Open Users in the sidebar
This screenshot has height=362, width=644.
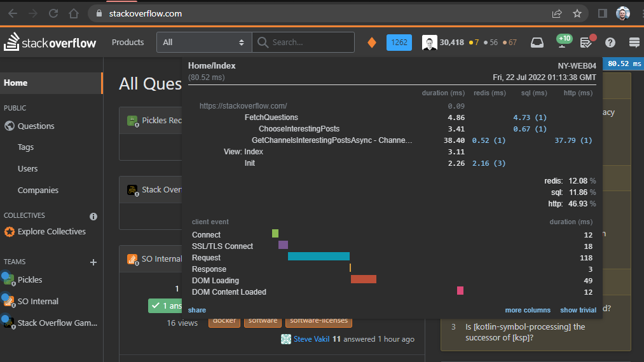pyautogui.click(x=27, y=169)
